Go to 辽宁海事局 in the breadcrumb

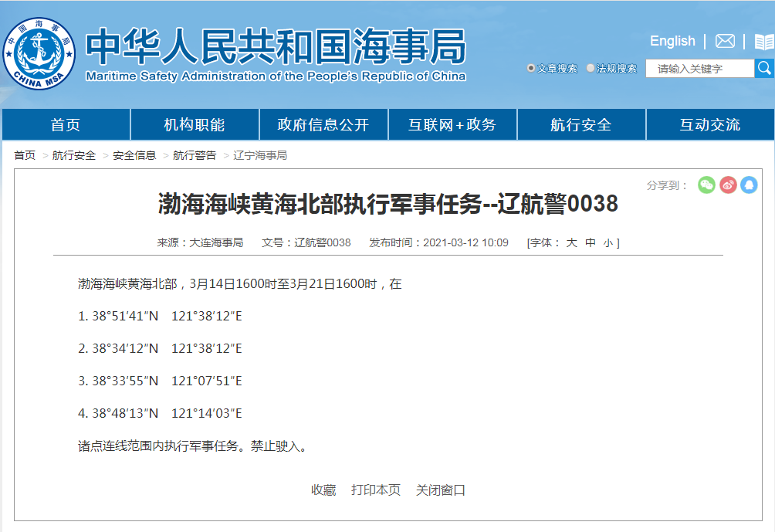260,156
